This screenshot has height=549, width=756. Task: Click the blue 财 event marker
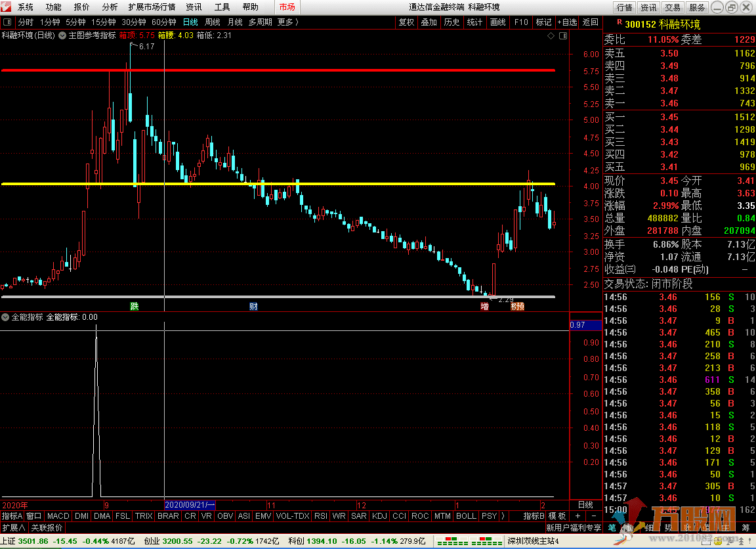[253, 306]
